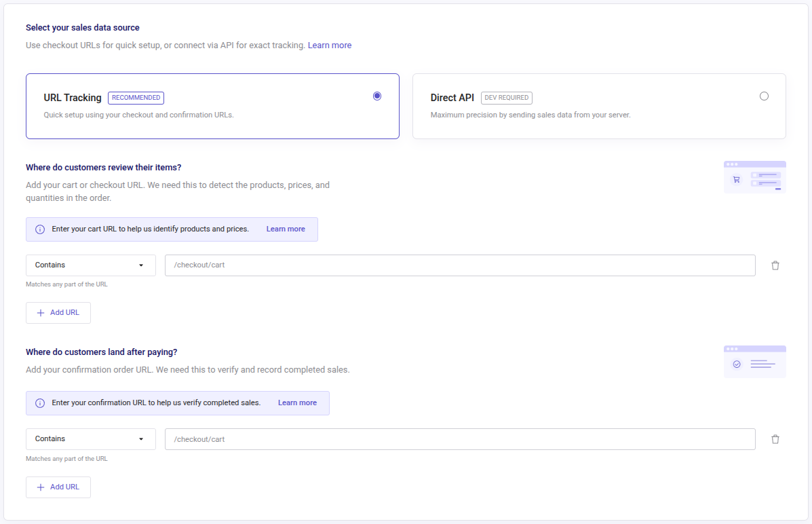
Task: Open the Contains dropdown for the cart URL
Action: coord(90,265)
